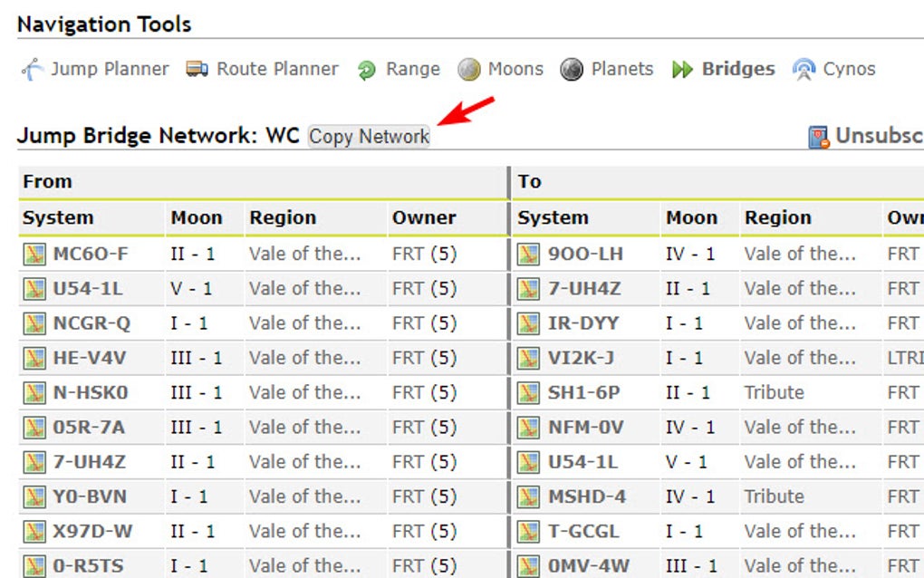
Task: Open map icon for MC6O-F row
Action: click(34, 255)
